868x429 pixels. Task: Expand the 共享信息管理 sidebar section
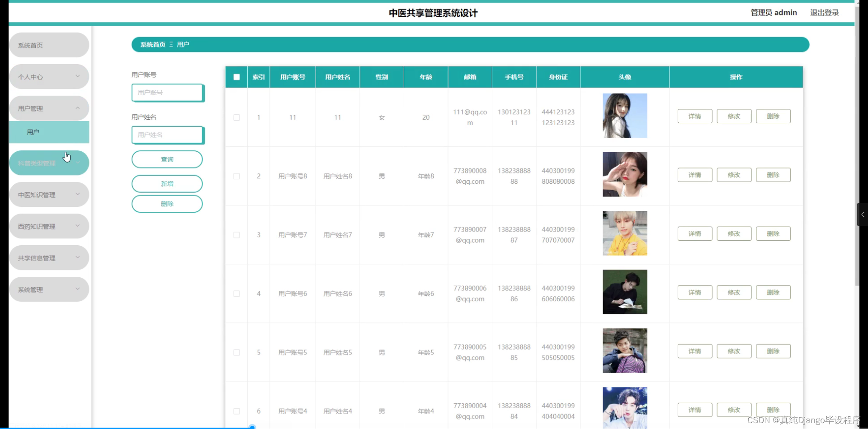[x=48, y=257]
